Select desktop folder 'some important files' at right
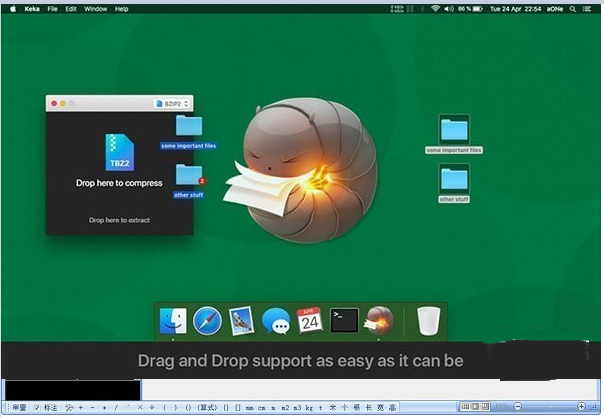This screenshot has height=418, width=604. coord(454,134)
